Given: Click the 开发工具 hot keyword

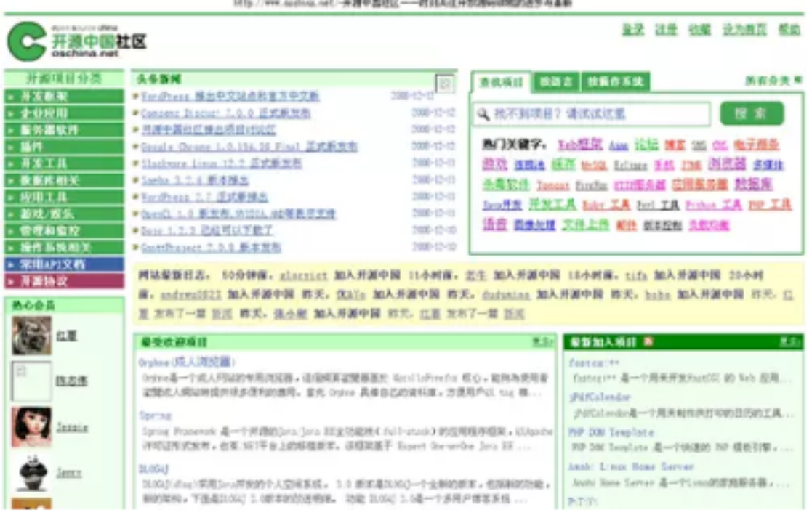Looking at the screenshot, I should point(552,204).
